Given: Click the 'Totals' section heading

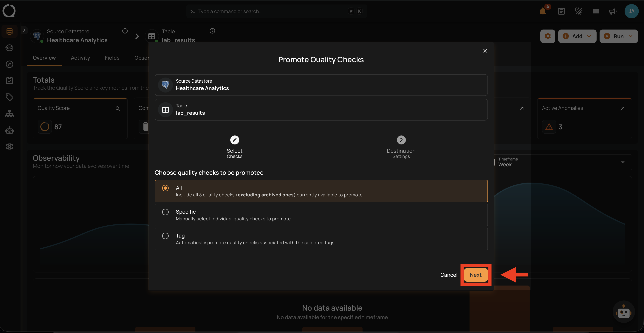Looking at the screenshot, I should 44,80.
